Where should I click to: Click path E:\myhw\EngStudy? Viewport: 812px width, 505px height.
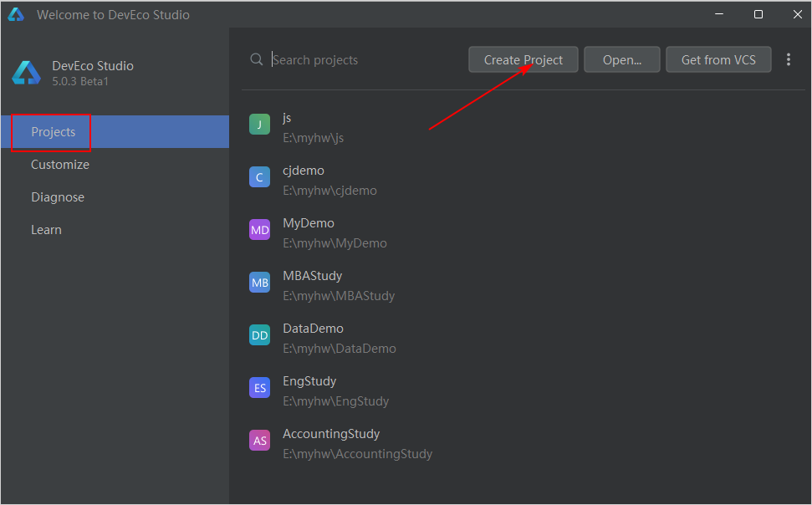[336, 400]
